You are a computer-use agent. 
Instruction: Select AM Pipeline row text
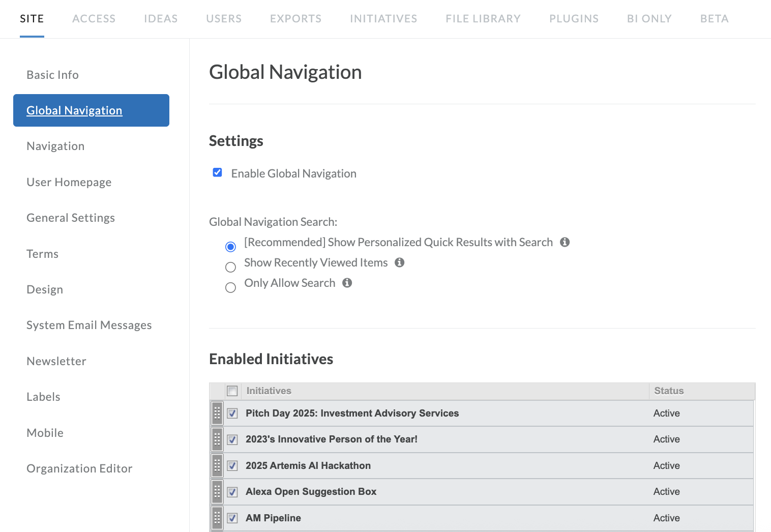tap(274, 518)
